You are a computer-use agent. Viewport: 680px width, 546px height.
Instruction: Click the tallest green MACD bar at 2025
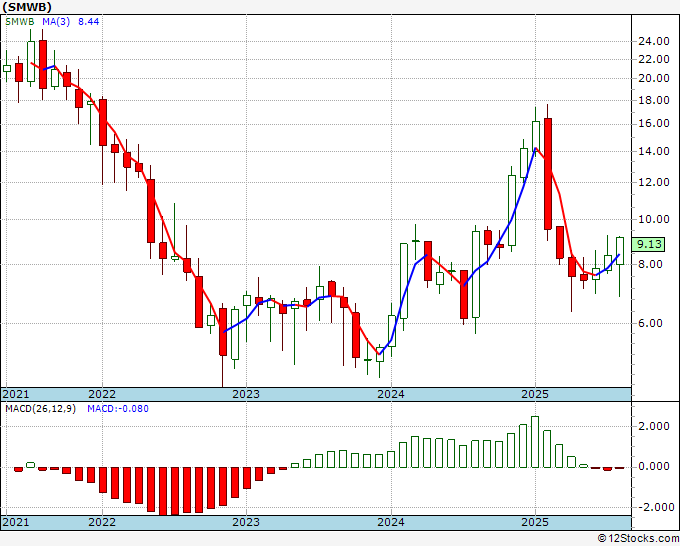tap(535, 442)
